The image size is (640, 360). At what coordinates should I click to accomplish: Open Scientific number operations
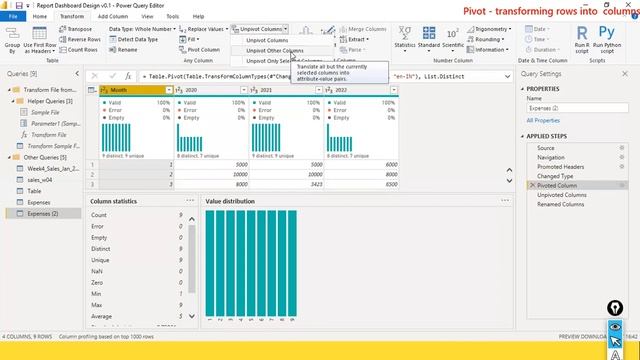[x=453, y=39]
